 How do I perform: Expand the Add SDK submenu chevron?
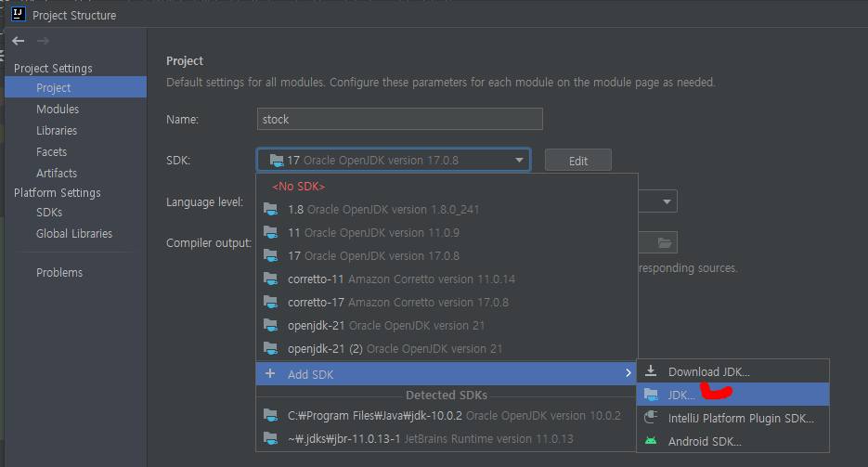(x=628, y=373)
